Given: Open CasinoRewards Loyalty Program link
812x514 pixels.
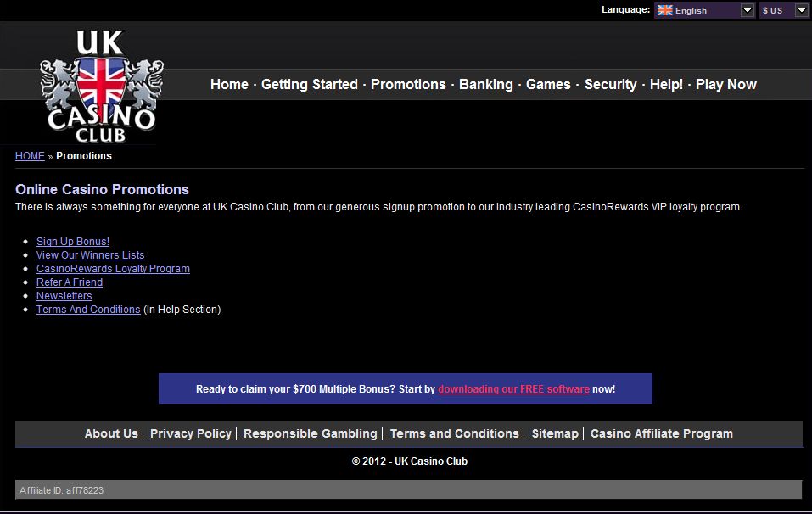Looking at the screenshot, I should [113, 269].
